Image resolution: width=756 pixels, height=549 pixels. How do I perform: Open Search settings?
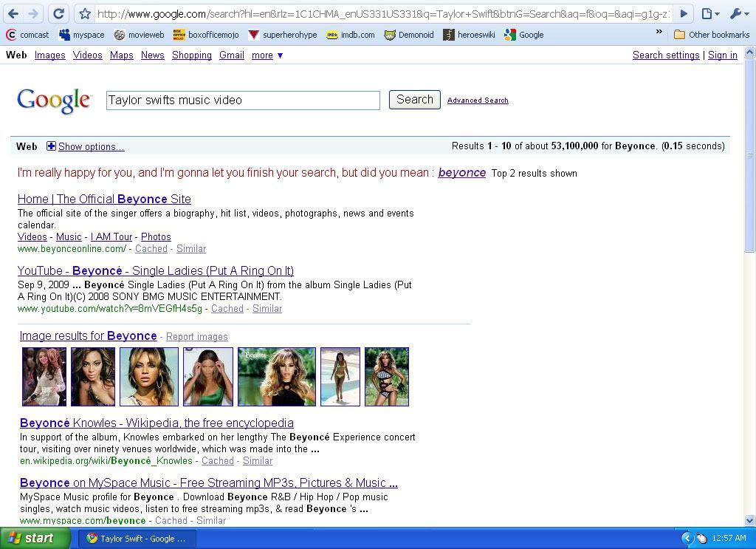(666, 55)
